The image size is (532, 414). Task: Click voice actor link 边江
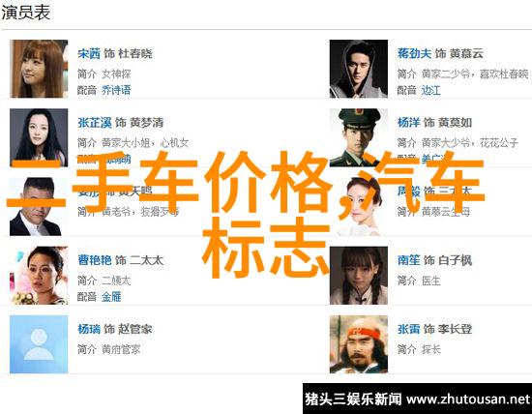coord(430,90)
